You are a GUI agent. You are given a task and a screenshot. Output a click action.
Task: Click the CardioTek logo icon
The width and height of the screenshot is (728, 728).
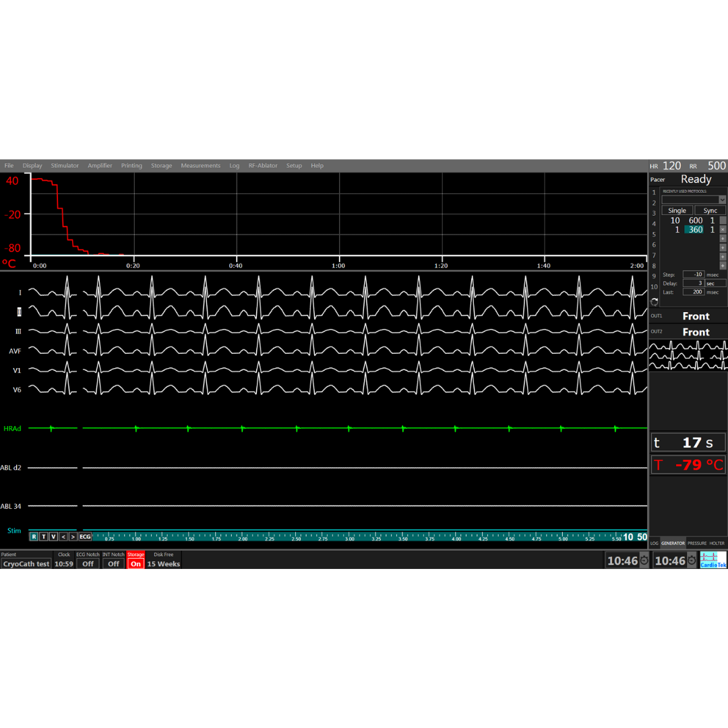(x=713, y=560)
